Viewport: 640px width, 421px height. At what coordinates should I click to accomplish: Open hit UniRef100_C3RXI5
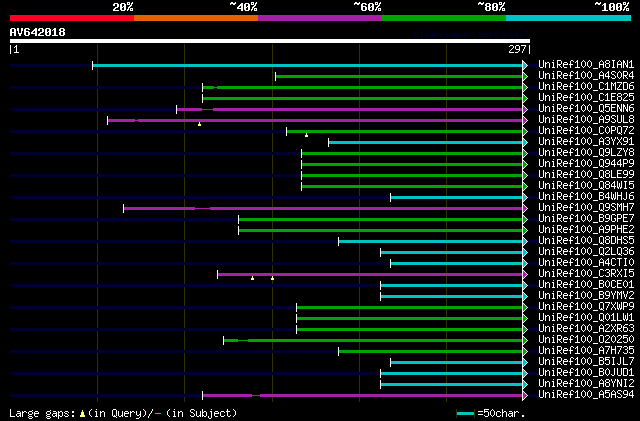(x=586, y=274)
